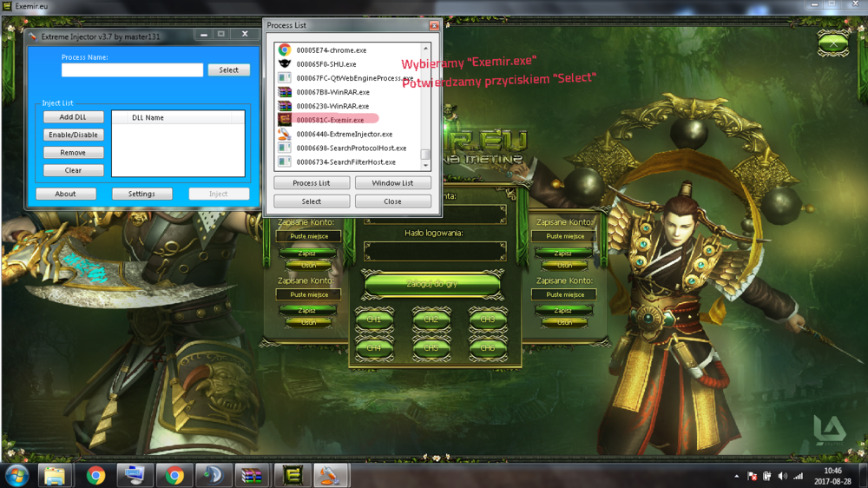Click Remove button in Inject List

(x=73, y=152)
